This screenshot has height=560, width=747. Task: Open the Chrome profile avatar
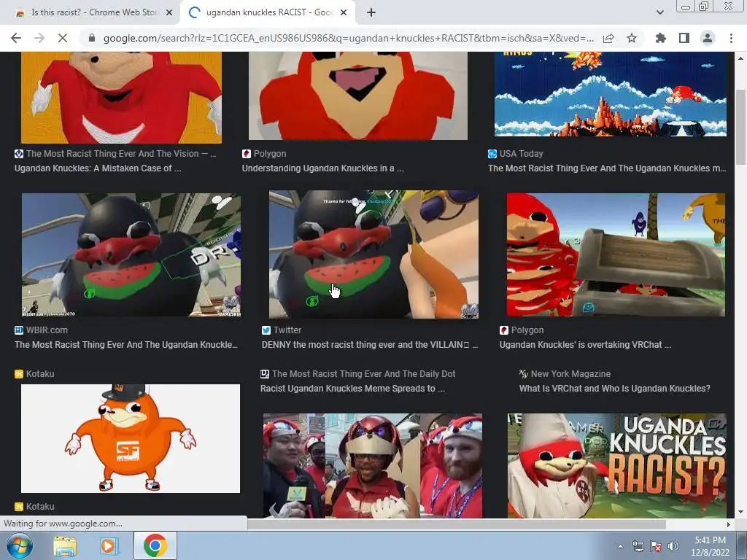(708, 38)
